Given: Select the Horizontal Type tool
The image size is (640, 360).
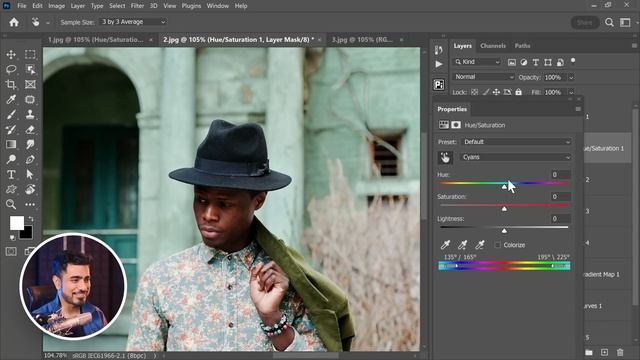Looking at the screenshot, I should [x=11, y=175].
